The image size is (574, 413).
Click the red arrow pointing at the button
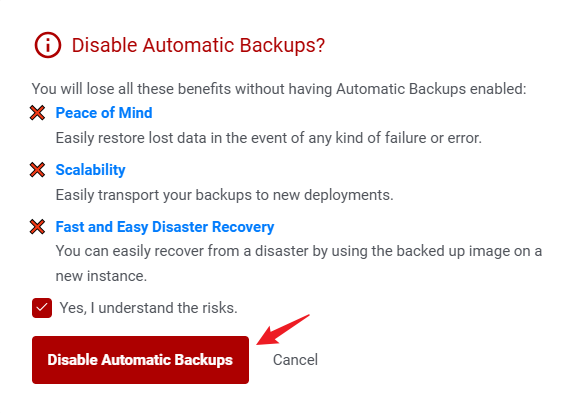(x=283, y=330)
